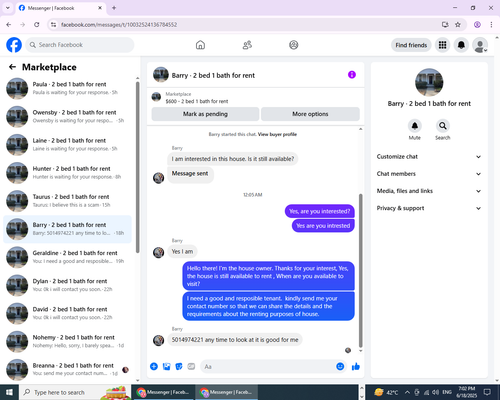500x400 pixels.
Task: Open Owensby's 2 bed 1 bath chat
Action: coord(67,116)
